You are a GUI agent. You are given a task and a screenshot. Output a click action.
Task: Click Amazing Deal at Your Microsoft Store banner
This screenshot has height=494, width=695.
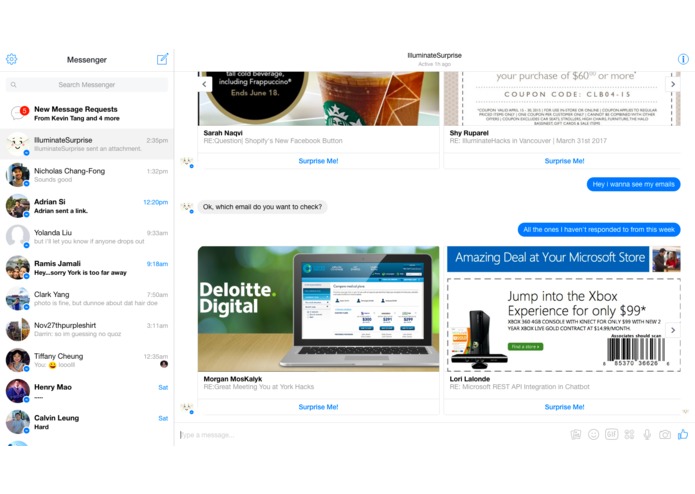(548, 259)
